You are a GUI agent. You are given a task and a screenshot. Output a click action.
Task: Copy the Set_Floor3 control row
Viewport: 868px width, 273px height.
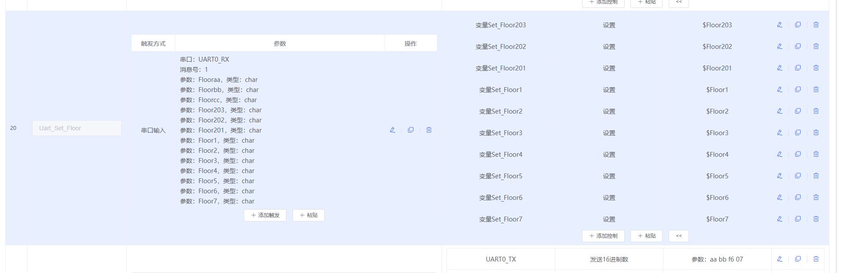798,133
